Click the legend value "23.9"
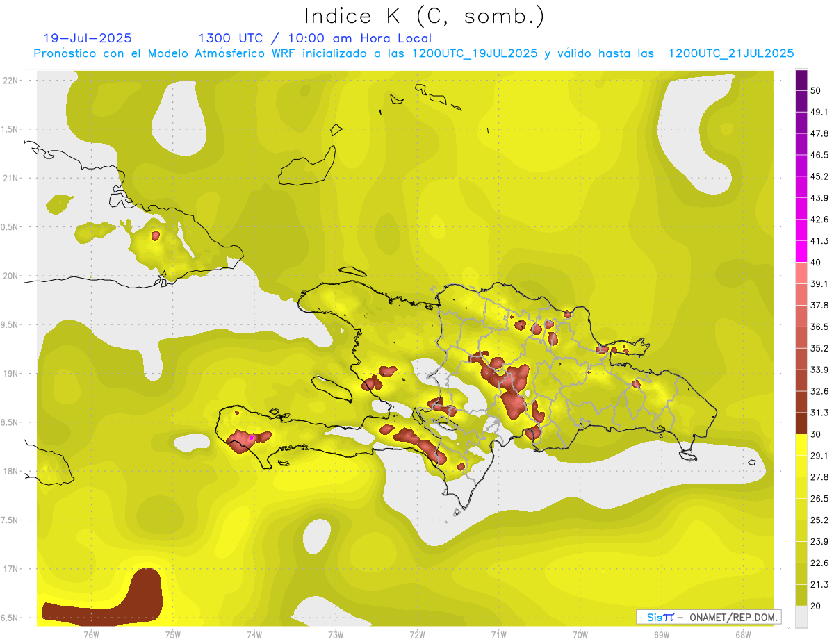This screenshot has width=834, height=644. 820,541
